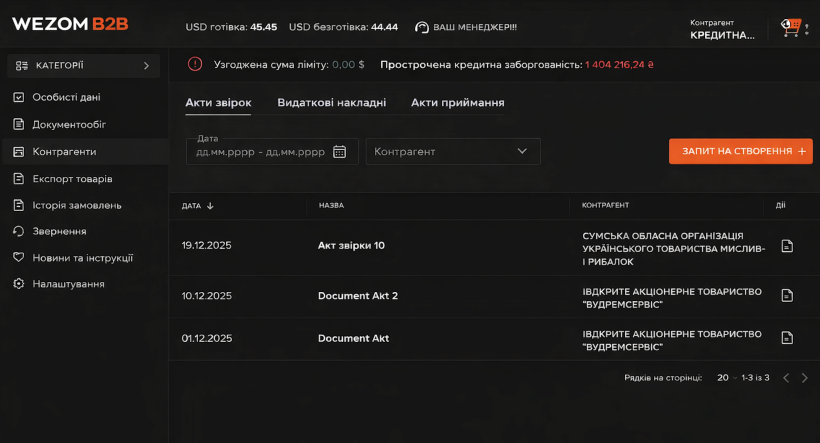Switch to Акти приймання tab
The height and width of the screenshot is (443, 820).
tap(457, 102)
